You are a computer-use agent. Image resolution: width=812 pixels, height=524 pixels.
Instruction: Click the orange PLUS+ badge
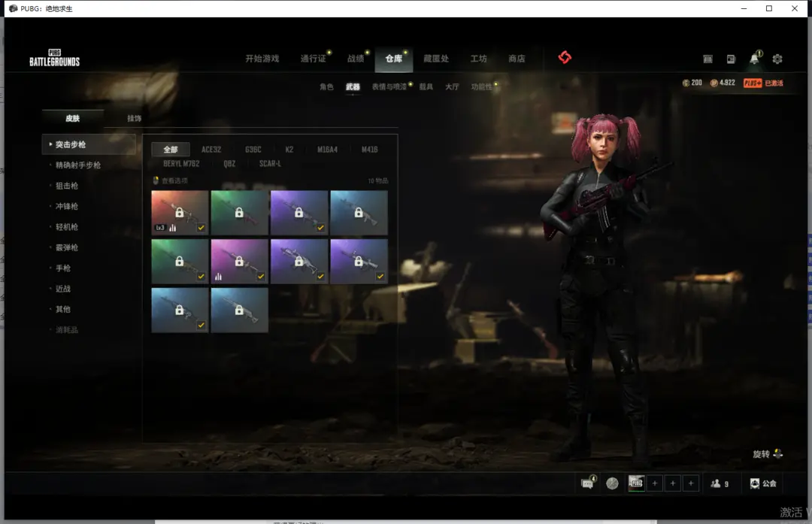click(x=753, y=83)
